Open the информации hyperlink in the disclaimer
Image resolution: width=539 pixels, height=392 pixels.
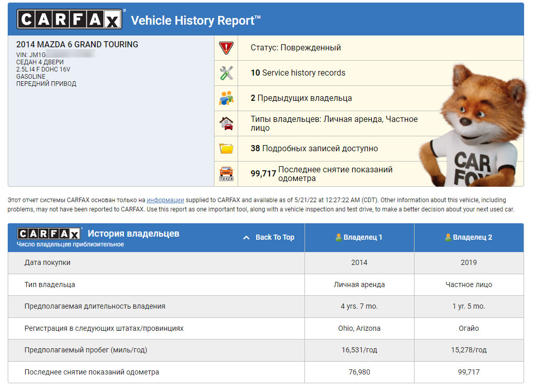(165, 200)
